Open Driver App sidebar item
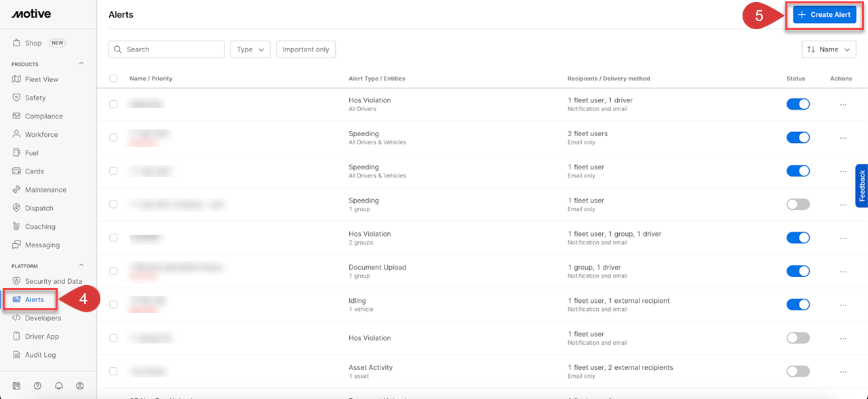This screenshot has height=399, width=868. tap(42, 336)
